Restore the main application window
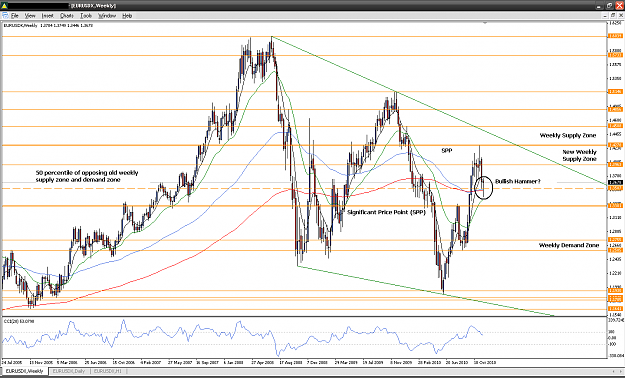 pos(609,6)
